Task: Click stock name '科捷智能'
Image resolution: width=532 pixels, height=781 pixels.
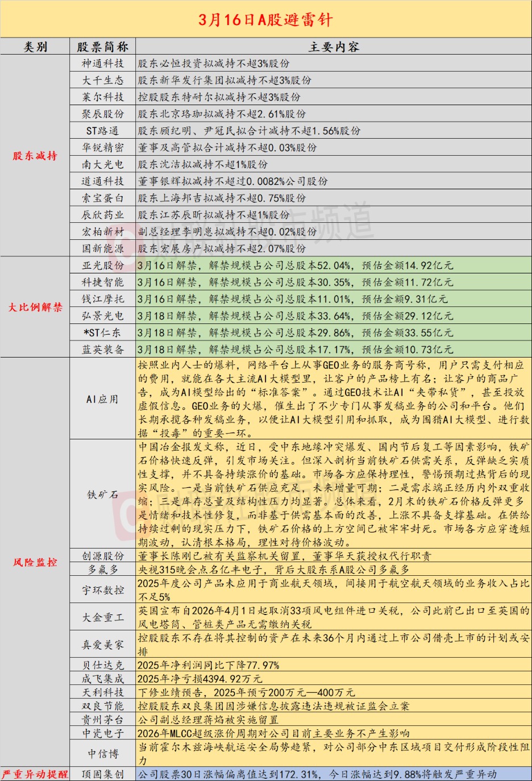Action: point(102,282)
